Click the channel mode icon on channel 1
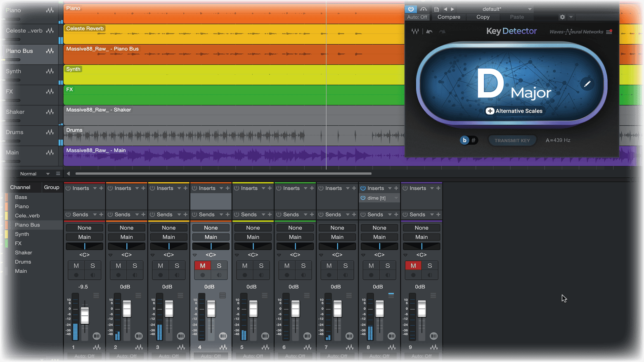The height and width of the screenshot is (362, 644). [x=97, y=336]
